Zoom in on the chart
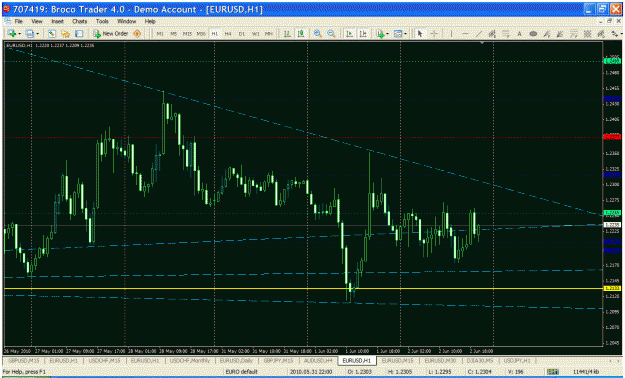The image size is (625, 378). click(x=318, y=34)
